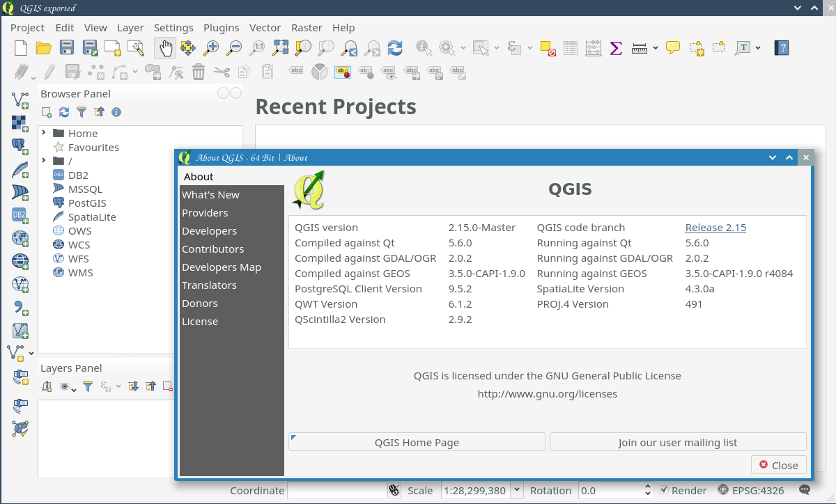Select PostGIS in the Browser Panel tree
Image resolution: width=836 pixels, height=504 pixels.
pyautogui.click(x=87, y=203)
